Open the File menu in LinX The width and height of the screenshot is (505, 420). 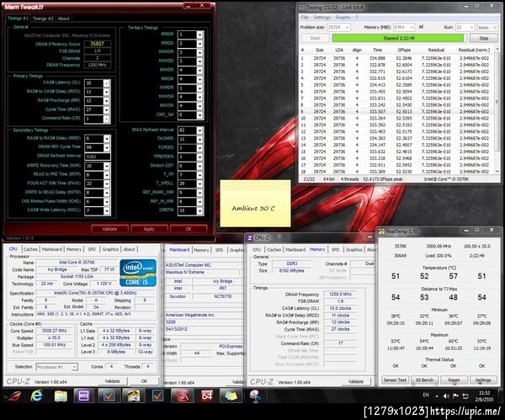click(305, 18)
